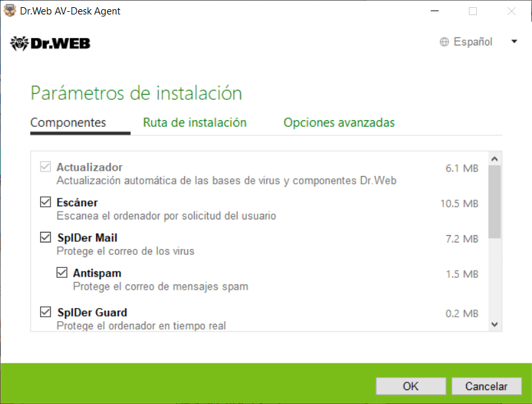Uncheck the SpIDer Mail checkbox
Viewport: 532px width, 404px height.
(x=45, y=237)
